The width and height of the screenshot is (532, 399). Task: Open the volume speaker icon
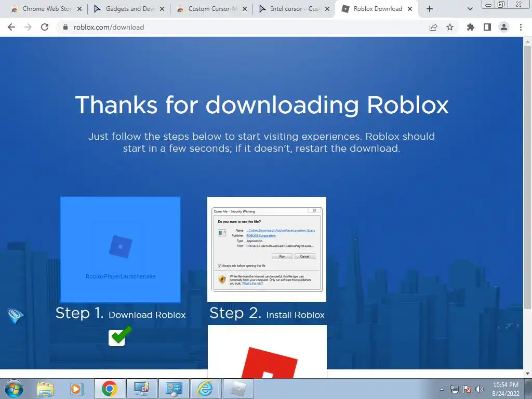pos(480,389)
